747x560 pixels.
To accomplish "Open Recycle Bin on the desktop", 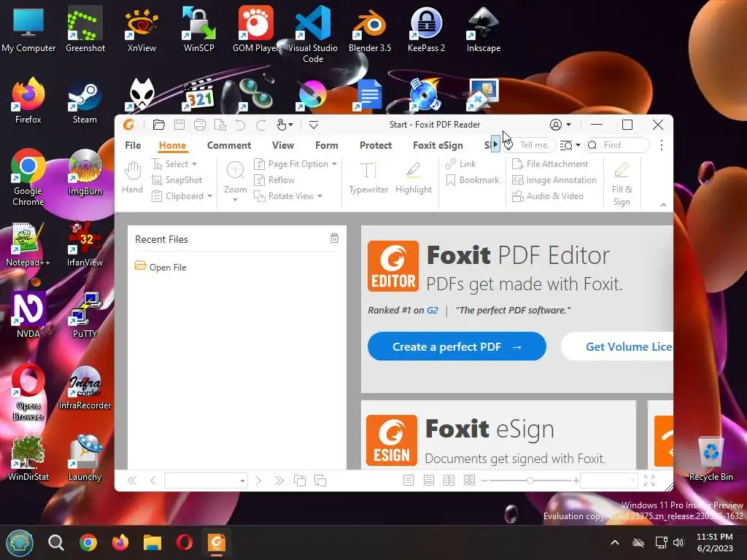I will 711,458.
